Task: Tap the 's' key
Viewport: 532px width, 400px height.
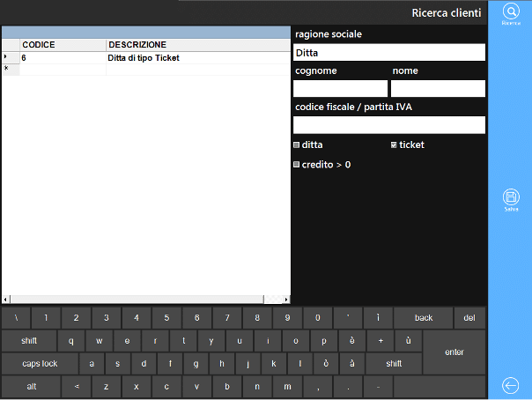Action: coord(118,363)
